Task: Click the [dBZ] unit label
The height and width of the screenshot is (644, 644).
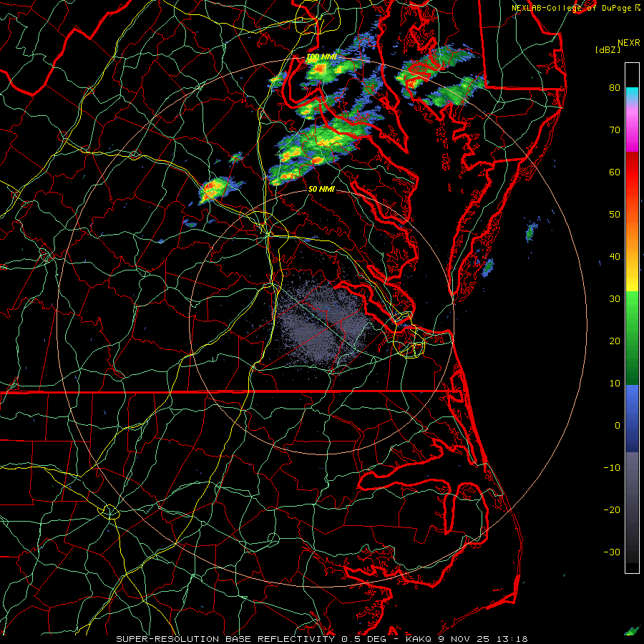Action: click(x=608, y=49)
